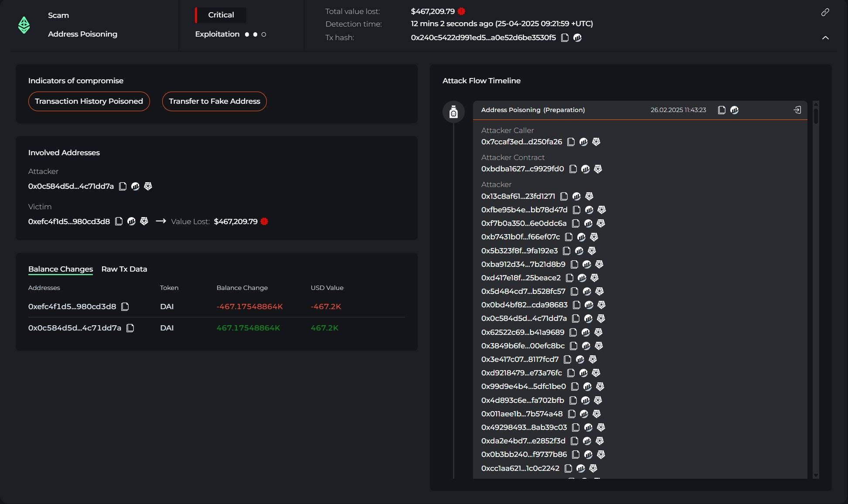Copy attacker address 0x0c584d5d in Involved Addresses
This screenshot has height=504, width=848.
123,186
